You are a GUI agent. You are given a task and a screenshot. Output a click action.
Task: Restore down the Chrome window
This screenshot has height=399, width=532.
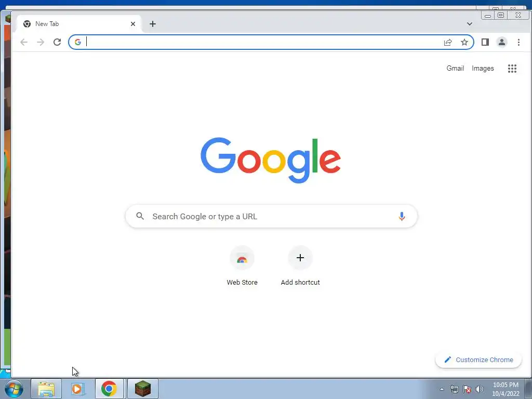click(x=501, y=15)
